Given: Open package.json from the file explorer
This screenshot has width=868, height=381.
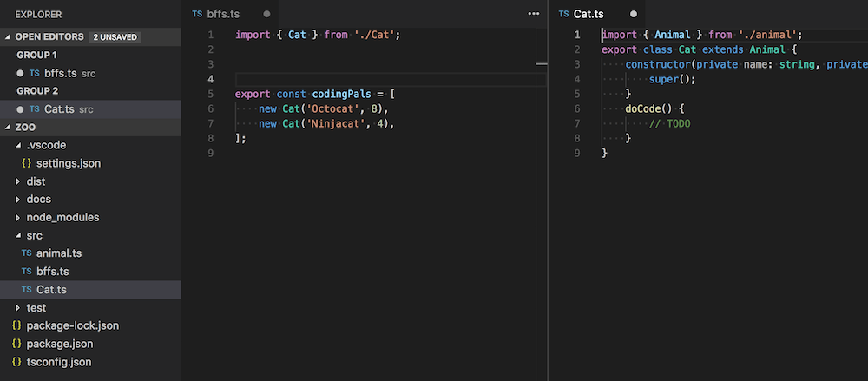Looking at the screenshot, I should 58,344.
